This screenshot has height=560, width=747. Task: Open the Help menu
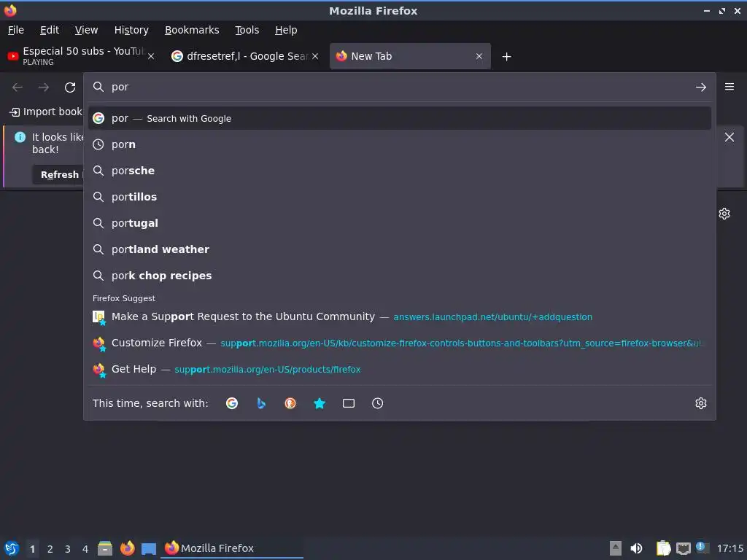tap(286, 30)
